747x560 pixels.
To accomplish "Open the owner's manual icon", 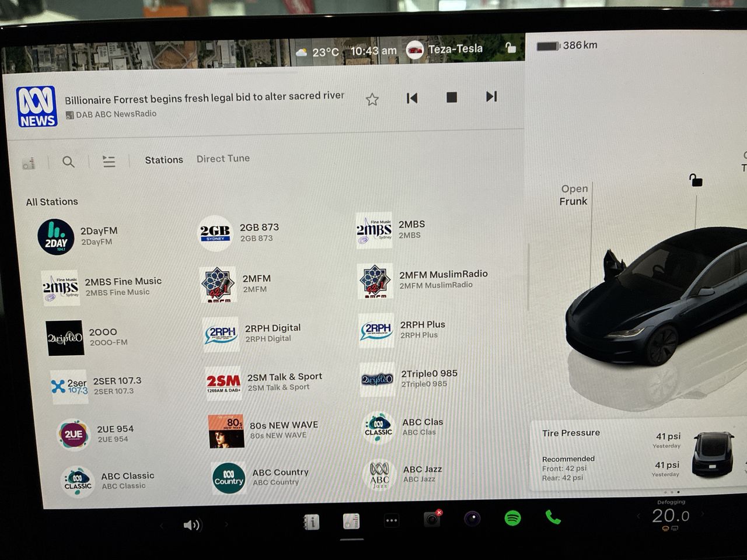I will pyautogui.click(x=312, y=522).
